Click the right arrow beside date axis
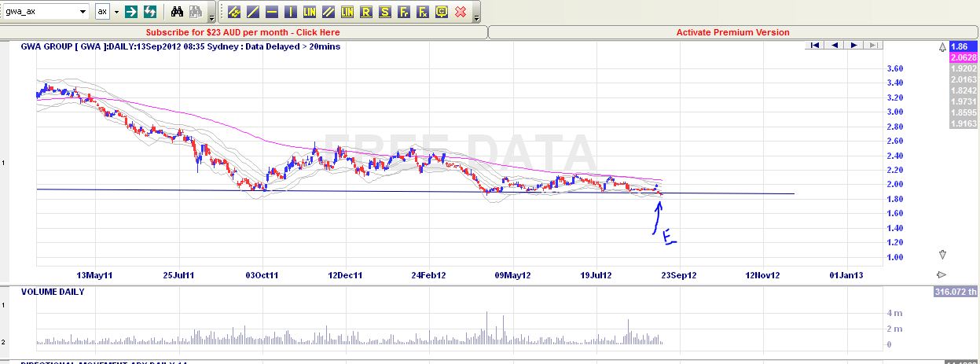980x364 pixels. [x=941, y=274]
